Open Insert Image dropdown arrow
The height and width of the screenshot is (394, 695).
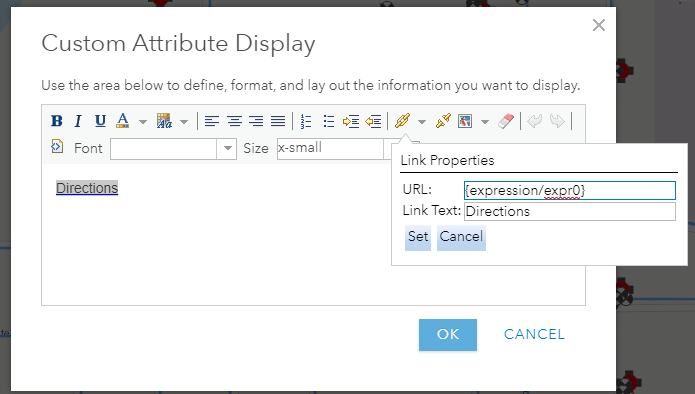[x=485, y=121]
